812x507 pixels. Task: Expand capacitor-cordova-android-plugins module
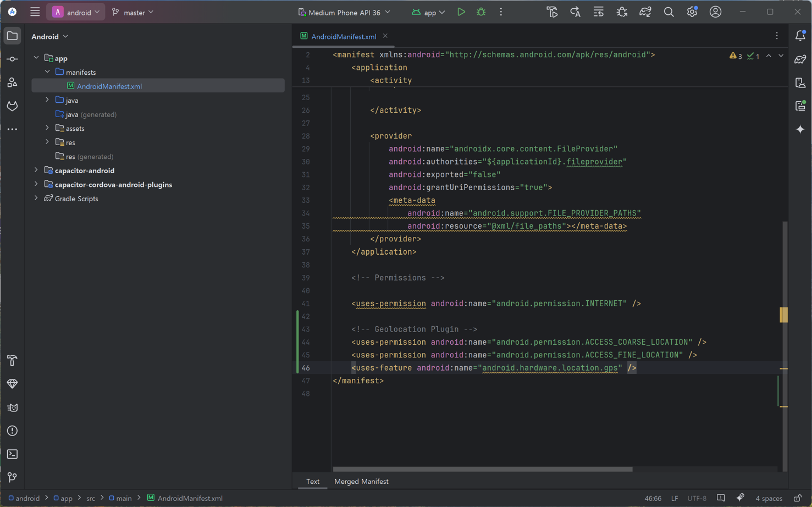36,184
